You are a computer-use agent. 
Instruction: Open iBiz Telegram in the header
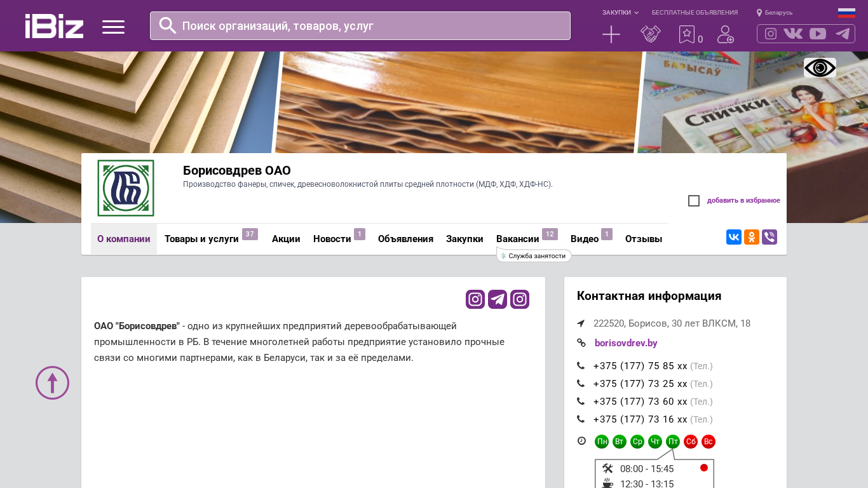pos(843,34)
